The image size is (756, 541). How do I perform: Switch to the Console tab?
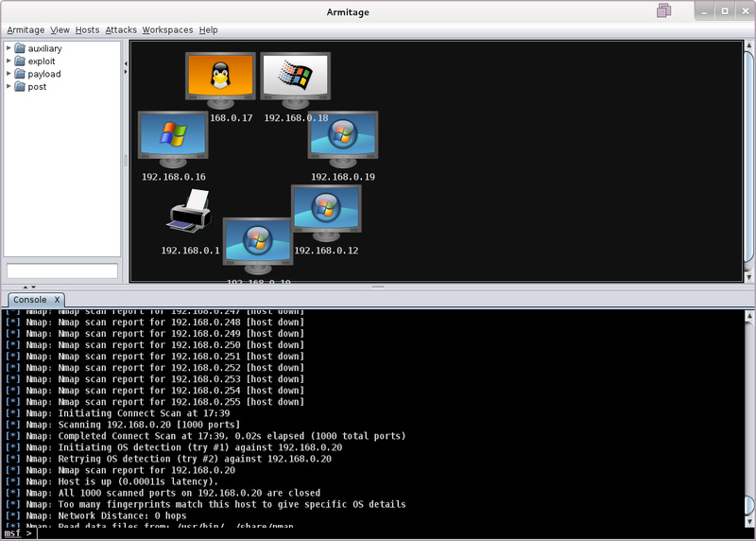pos(30,300)
